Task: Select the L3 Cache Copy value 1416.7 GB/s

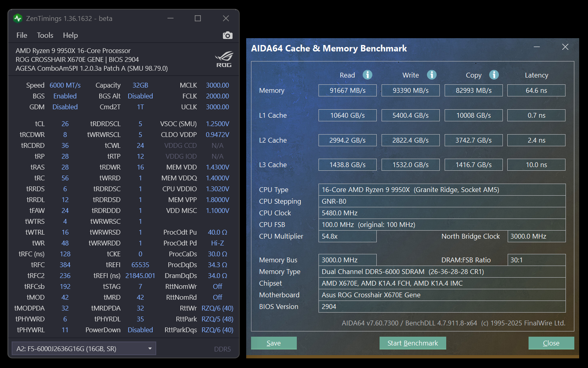Action: [x=474, y=165]
